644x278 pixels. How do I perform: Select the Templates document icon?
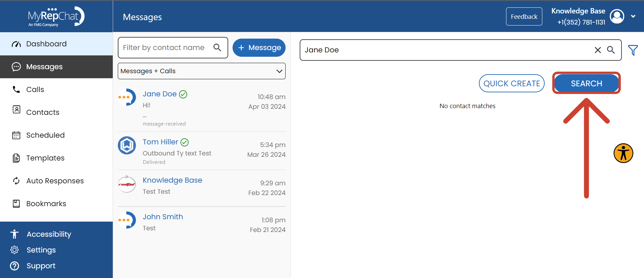tap(16, 158)
